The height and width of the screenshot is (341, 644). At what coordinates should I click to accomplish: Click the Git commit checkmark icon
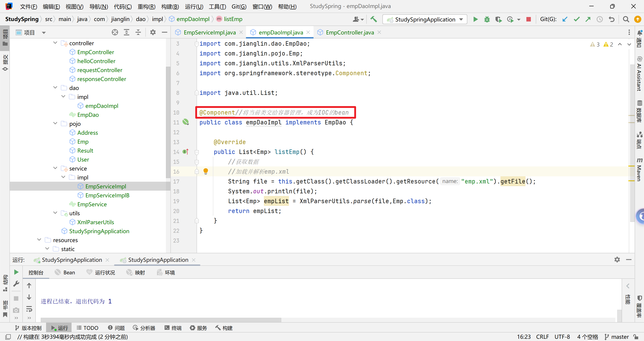[576, 19]
